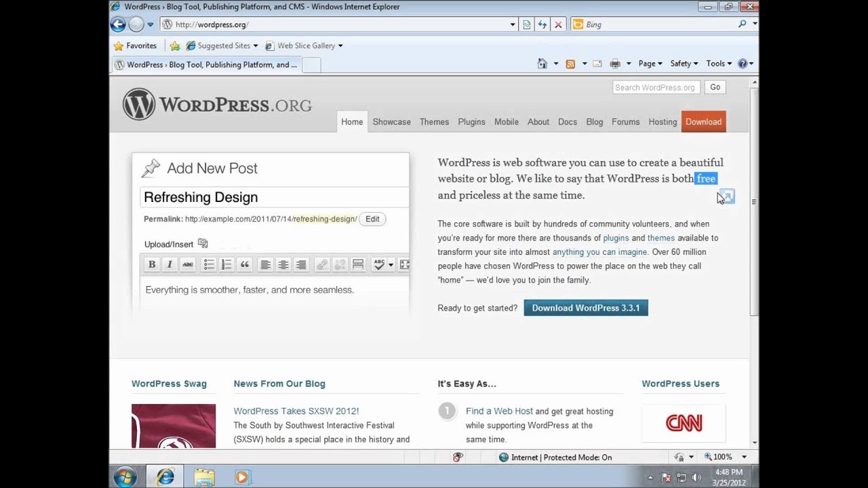
Task: Click the blue Help question mark icon
Action: point(743,64)
